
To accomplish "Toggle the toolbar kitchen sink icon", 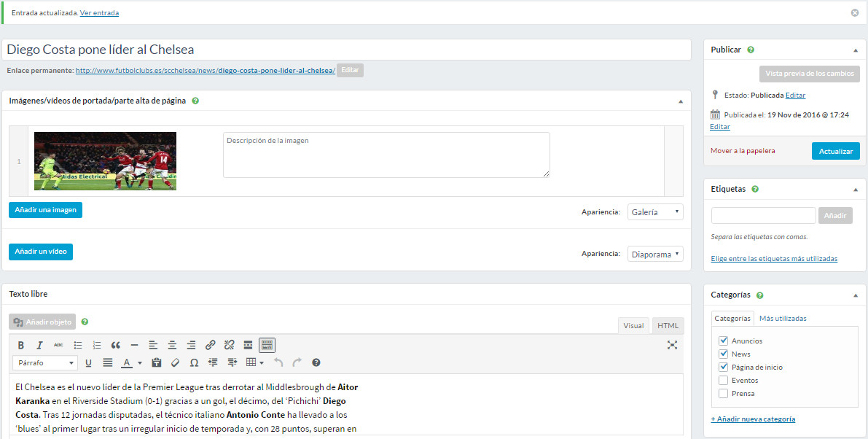I will tap(267, 346).
